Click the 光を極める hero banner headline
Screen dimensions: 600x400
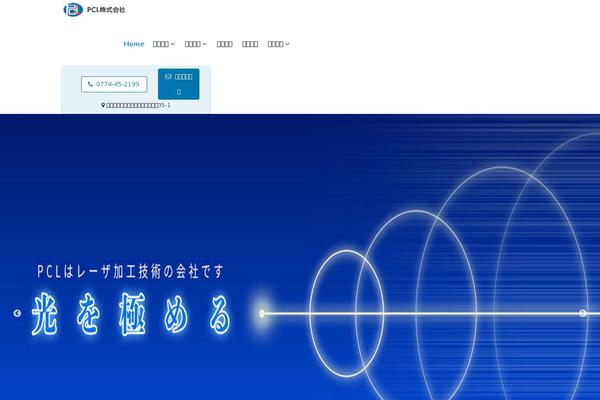tap(132, 315)
